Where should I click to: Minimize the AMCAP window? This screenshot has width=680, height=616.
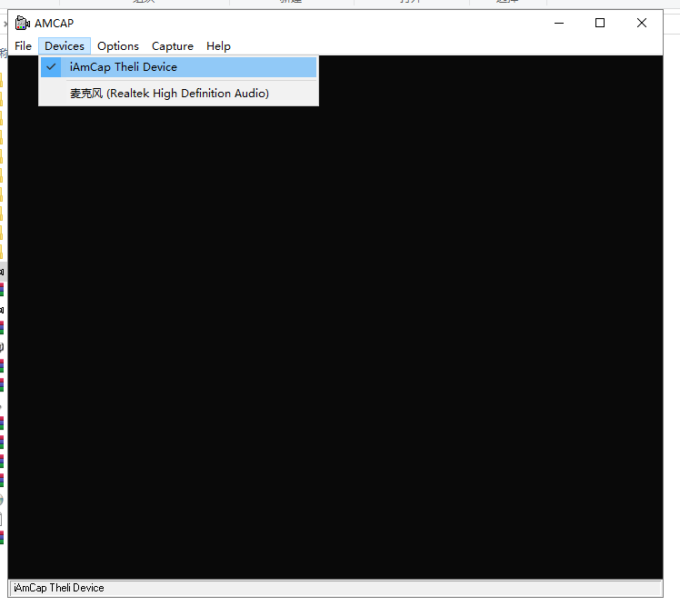(x=559, y=23)
